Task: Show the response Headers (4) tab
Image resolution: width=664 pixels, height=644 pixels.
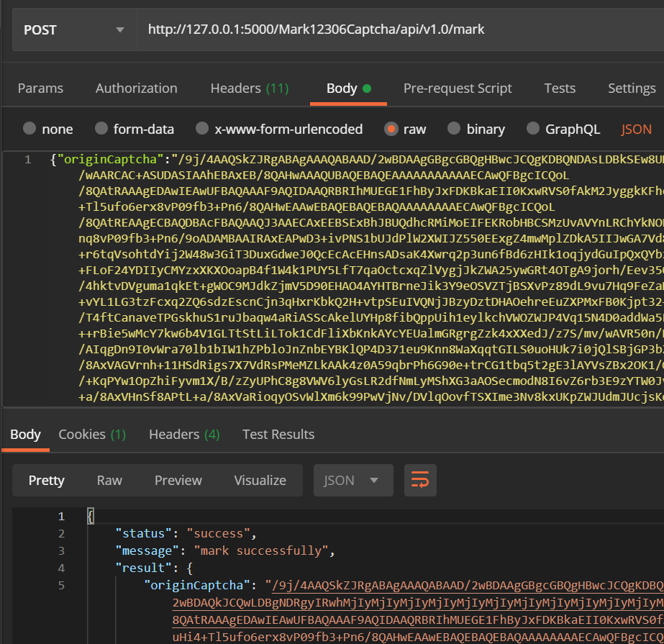Action: point(184,435)
